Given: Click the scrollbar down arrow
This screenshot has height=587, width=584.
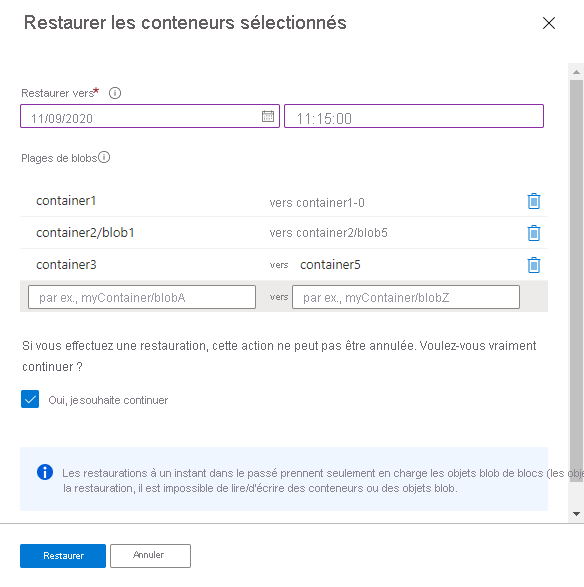Looking at the screenshot, I should pyautogui.click(x=576, y=514).
